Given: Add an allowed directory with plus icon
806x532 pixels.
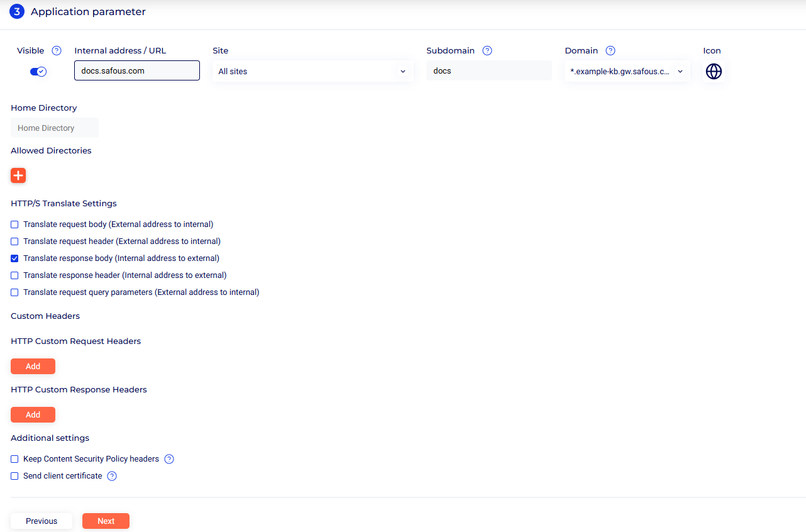Looking at the screenshot, I should point(18,175).
